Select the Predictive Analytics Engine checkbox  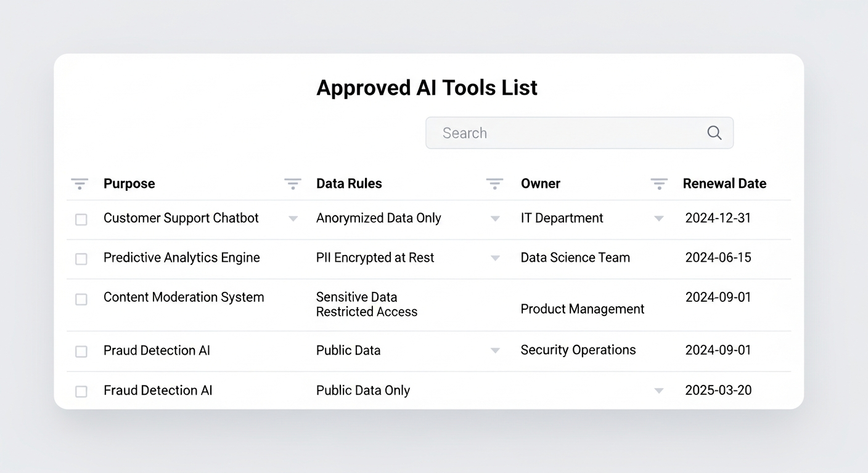tap(81, 259)
